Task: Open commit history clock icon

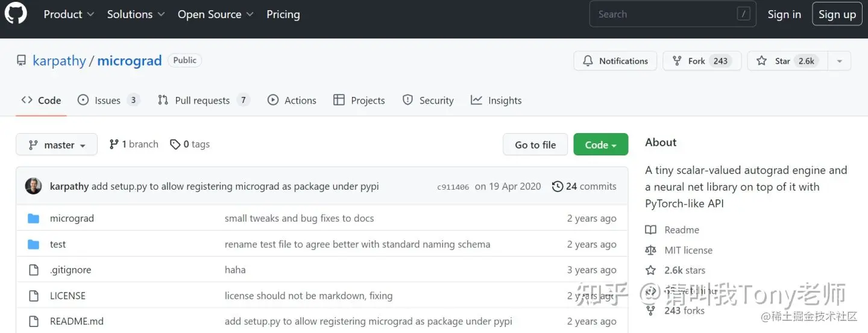Action: [x=558, y=186]
